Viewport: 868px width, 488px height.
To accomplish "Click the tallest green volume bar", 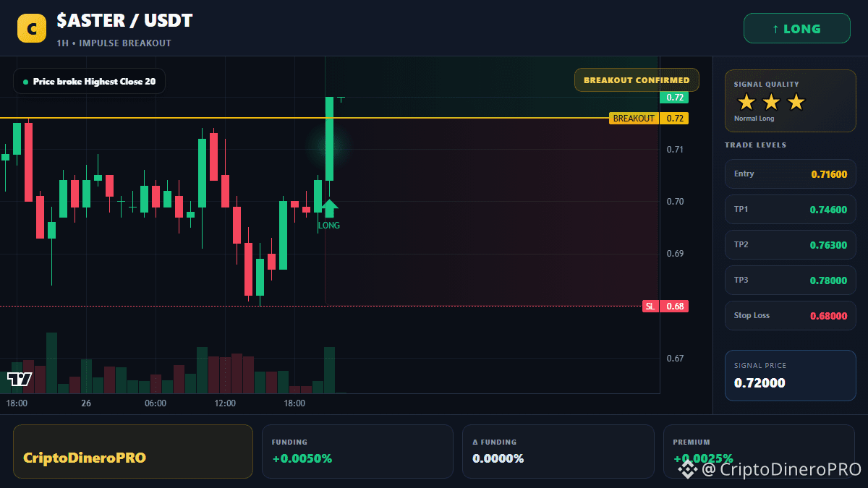I will coord(51,363).
